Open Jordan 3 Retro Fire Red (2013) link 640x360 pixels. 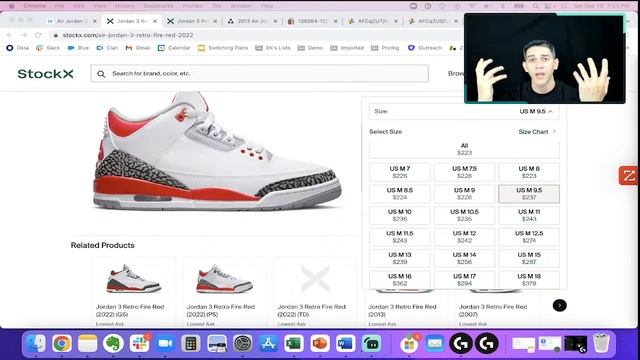point(402,310)
